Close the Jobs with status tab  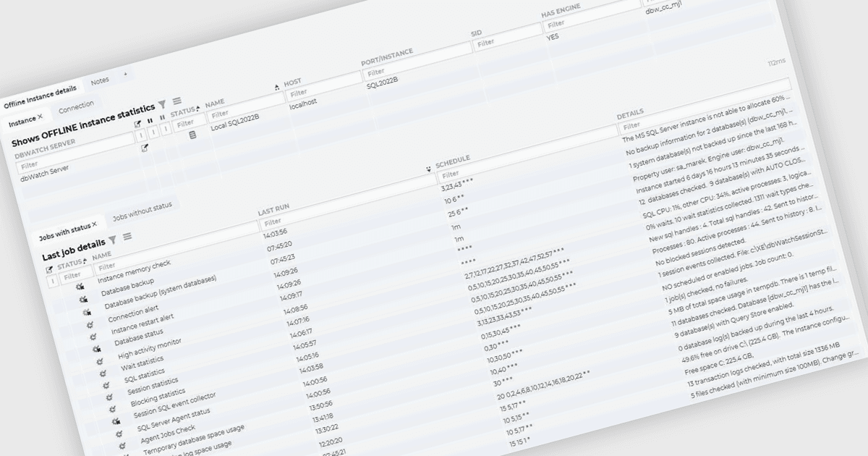[x=94, y=225]
